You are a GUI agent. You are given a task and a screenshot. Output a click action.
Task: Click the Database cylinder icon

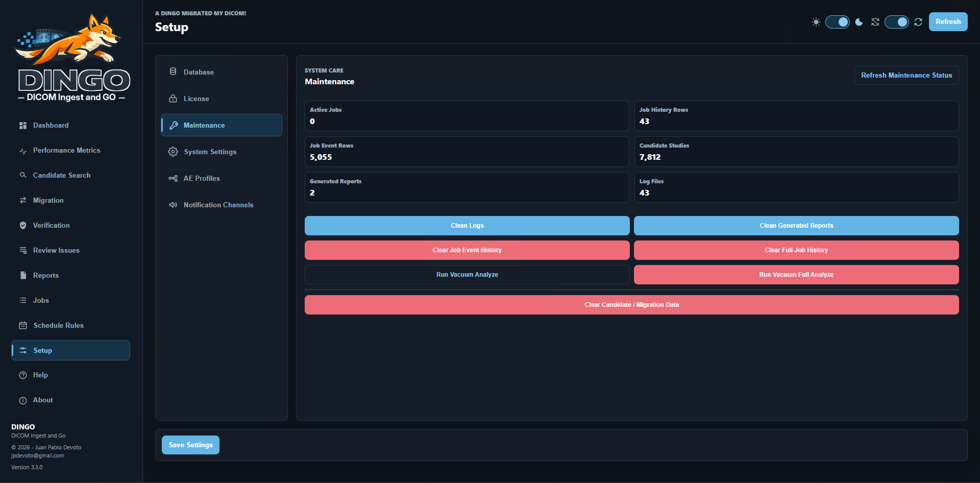pos(173,72)
